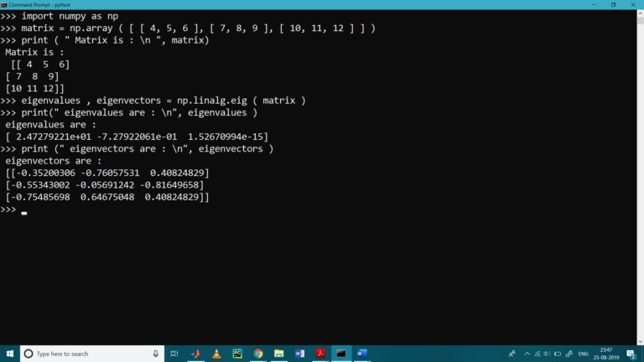The image size is (644, 362).
Task: Open File Explorer from the taskbar
Action: pos(279,354)
